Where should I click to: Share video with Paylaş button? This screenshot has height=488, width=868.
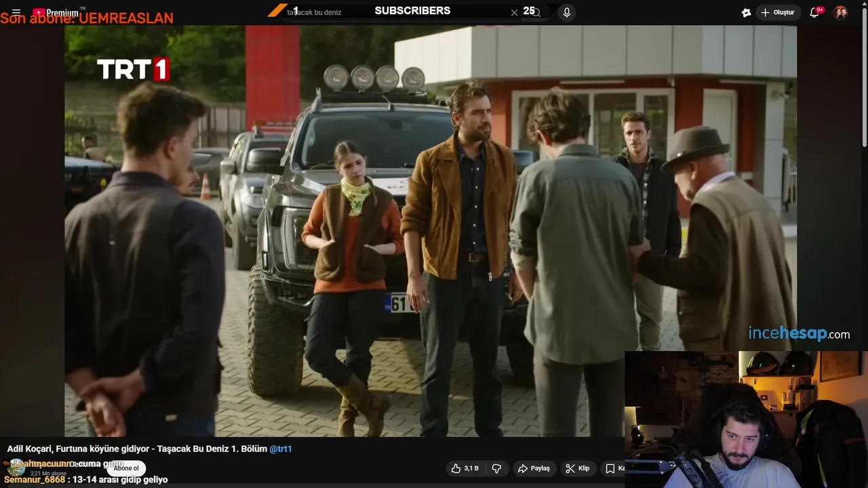534,468
